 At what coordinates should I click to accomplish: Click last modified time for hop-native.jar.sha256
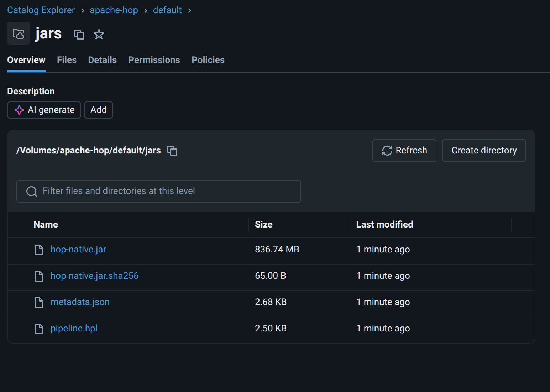[383, 276]
